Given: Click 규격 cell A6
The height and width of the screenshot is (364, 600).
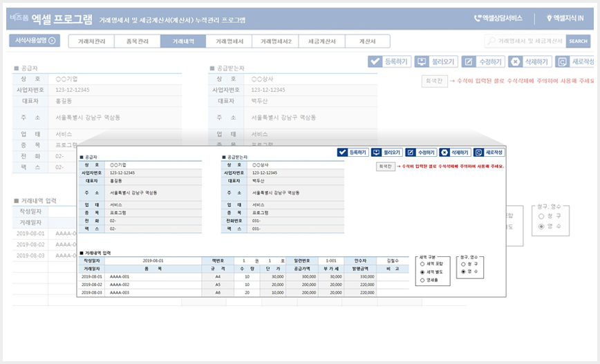Looking at the screenshot, I should pos(218,292).
